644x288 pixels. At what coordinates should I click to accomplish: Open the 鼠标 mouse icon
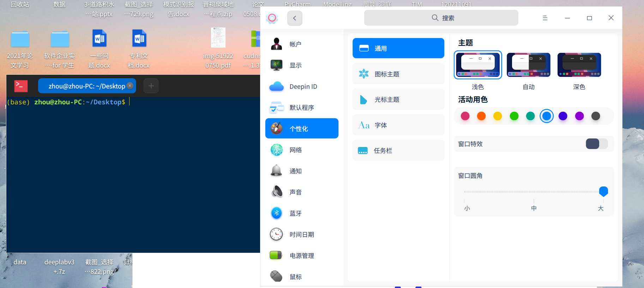[x=276, y=276]
